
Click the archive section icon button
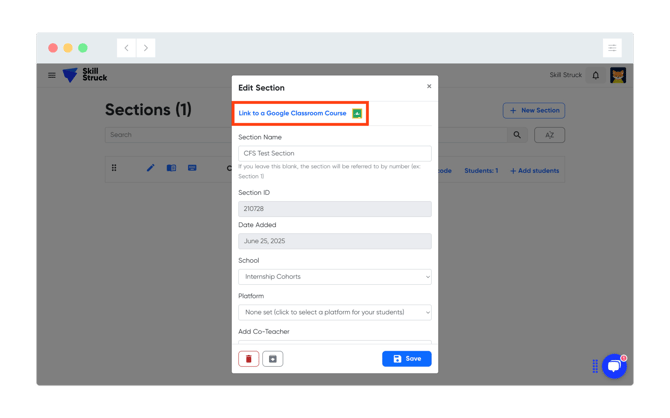(273, 359)
